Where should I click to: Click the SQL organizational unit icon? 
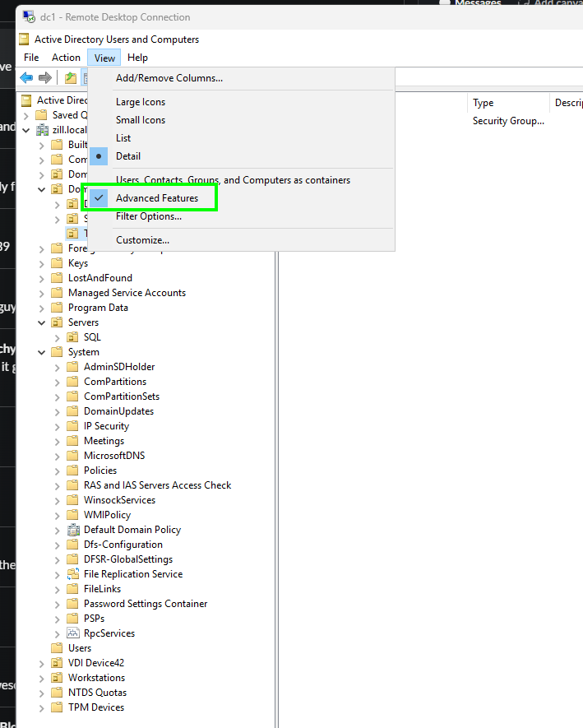coord(73,337)
